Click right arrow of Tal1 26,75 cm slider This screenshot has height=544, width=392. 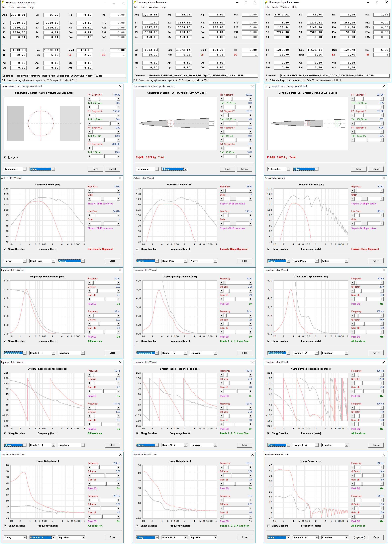point(118,107)
